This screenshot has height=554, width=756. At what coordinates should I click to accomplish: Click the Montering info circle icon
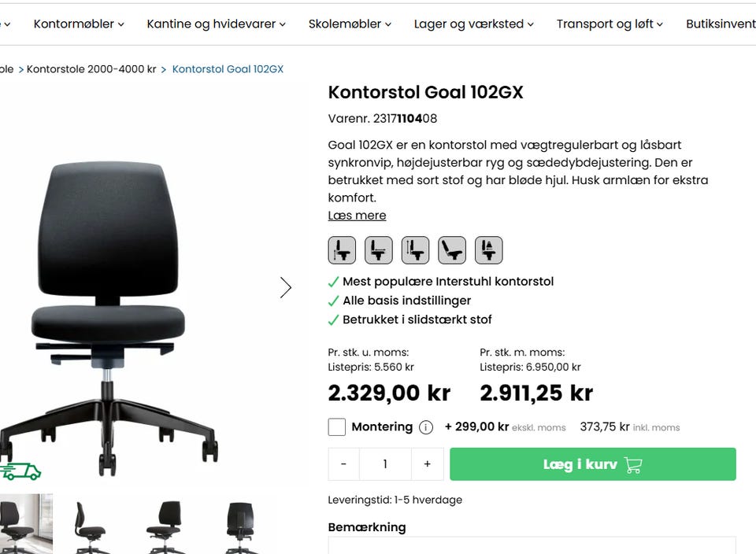(426, 427)
